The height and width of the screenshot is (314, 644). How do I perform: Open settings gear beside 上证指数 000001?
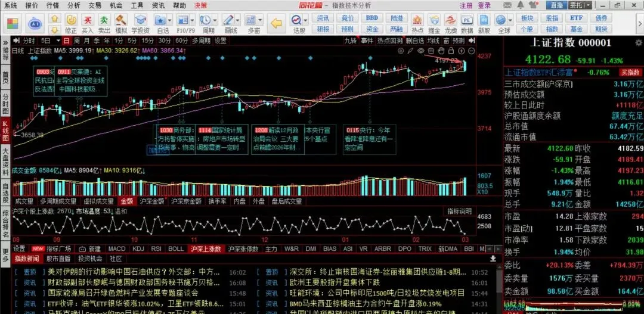pyautogui.click(x=638, y=43)
